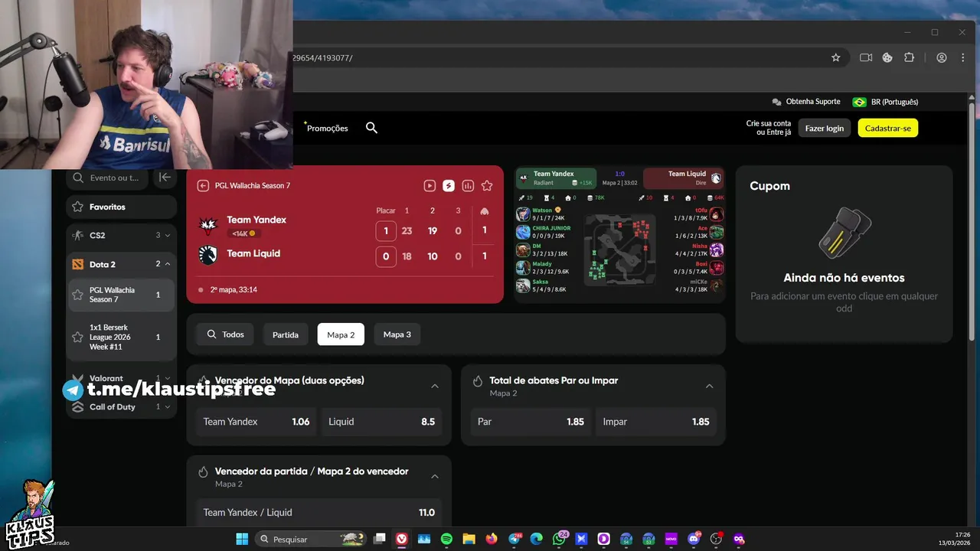The height and width of the screenshot is (551, 980).
Task: Star the PGL Wallachia Season 7 league
Action: click(x=77, y=295)
